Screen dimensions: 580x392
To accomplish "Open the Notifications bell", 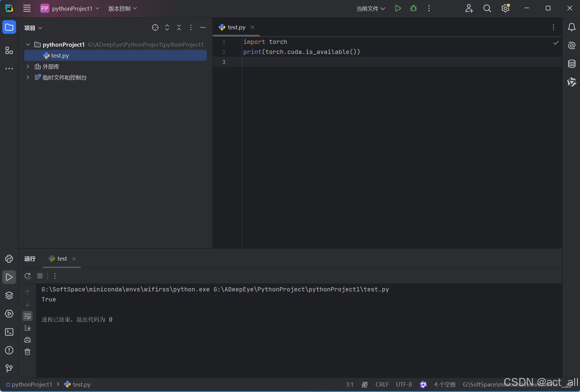I will click(x=572, y=27).
